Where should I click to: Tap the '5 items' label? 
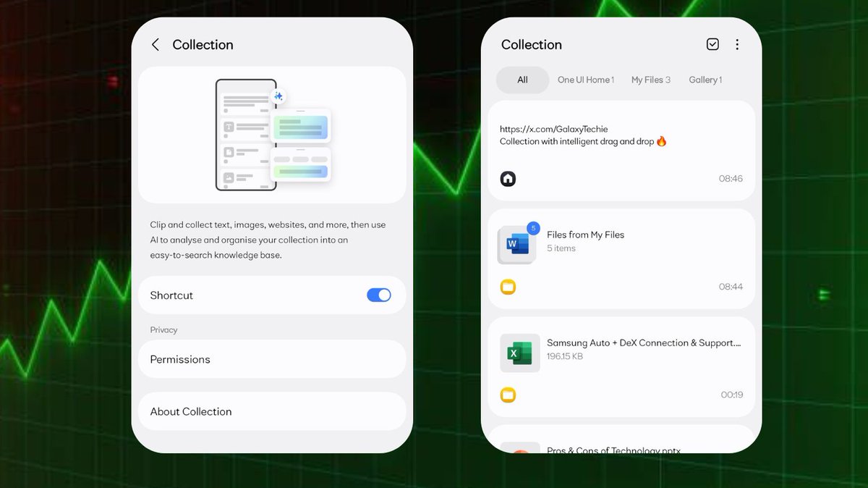(561, 248)
